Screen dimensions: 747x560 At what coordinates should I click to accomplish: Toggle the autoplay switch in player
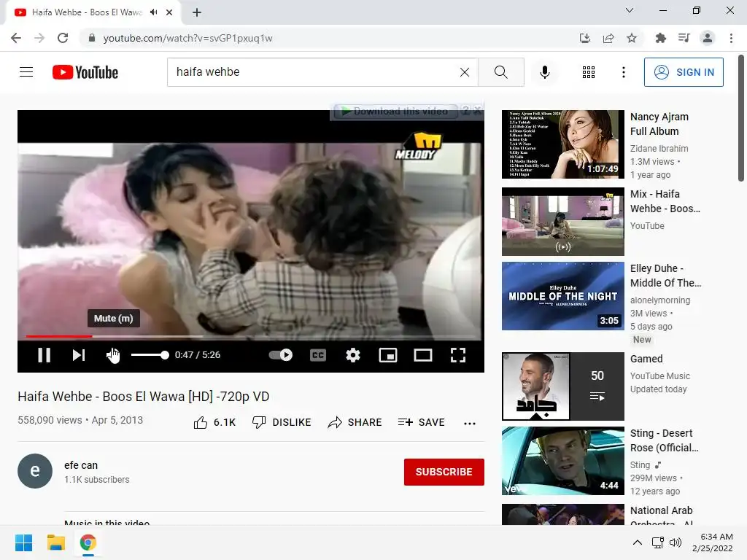click(x=281, y=355)
